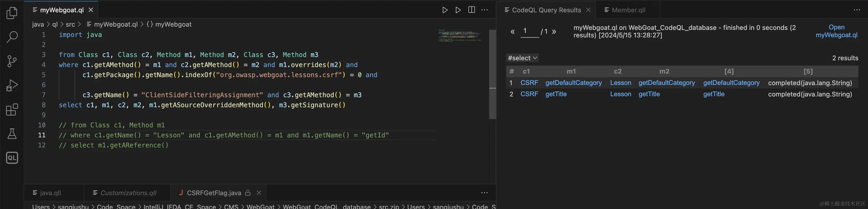Click the code minimap preview
This screenshot has height=209, width=868.
pos(460,35)
